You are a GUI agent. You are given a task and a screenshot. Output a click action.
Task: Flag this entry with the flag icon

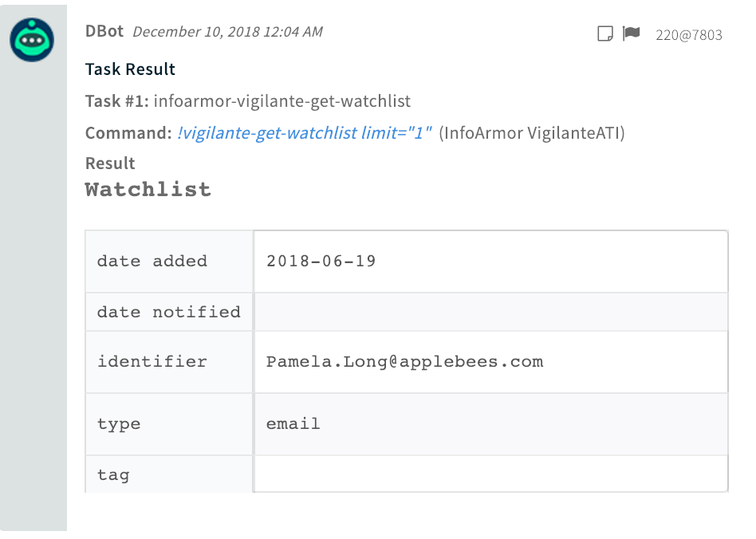coord(632,33)
